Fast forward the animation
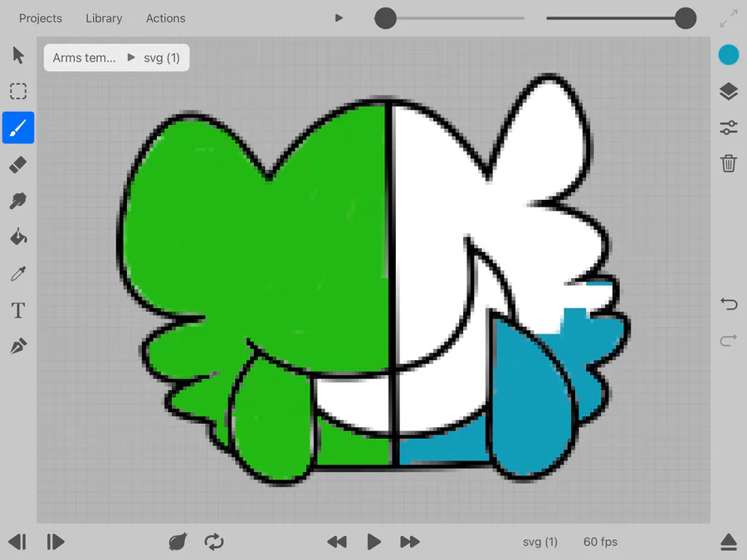Screen dimensions: 747x560 coord(410,542)
